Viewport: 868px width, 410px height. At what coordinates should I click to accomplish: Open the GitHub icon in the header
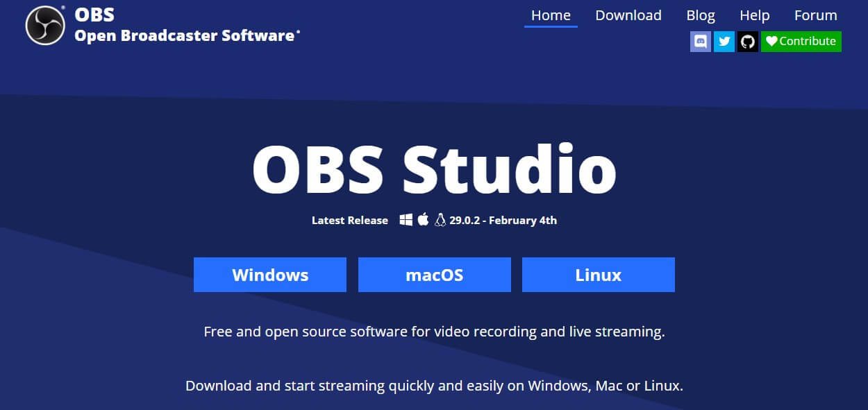[748, 42]
